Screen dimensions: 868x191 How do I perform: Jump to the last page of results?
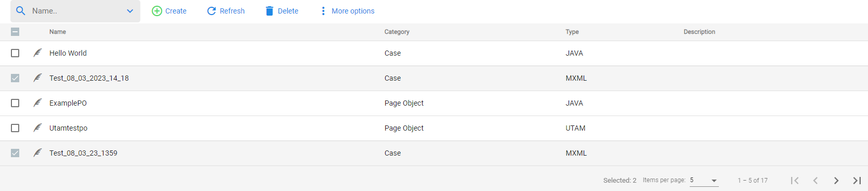click(x=857, y=181)
